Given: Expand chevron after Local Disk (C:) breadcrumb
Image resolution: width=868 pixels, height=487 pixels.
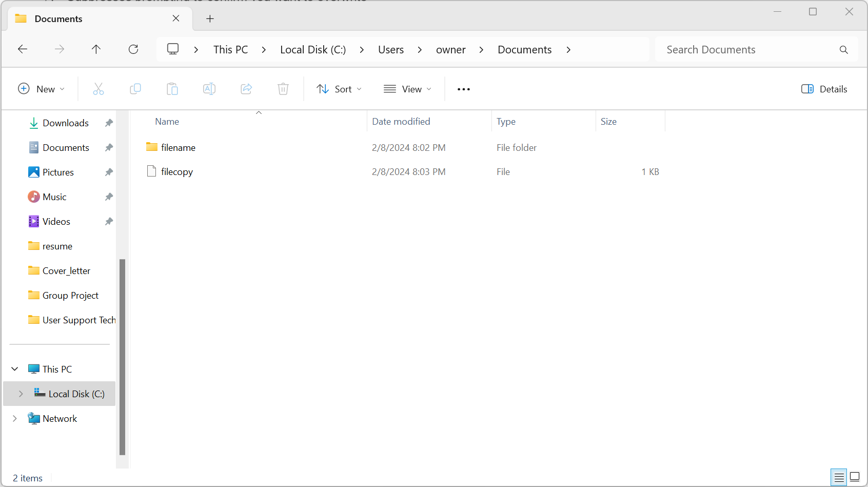Looking at the screenshot, I should pyautogui.click(x=362, y=50).
